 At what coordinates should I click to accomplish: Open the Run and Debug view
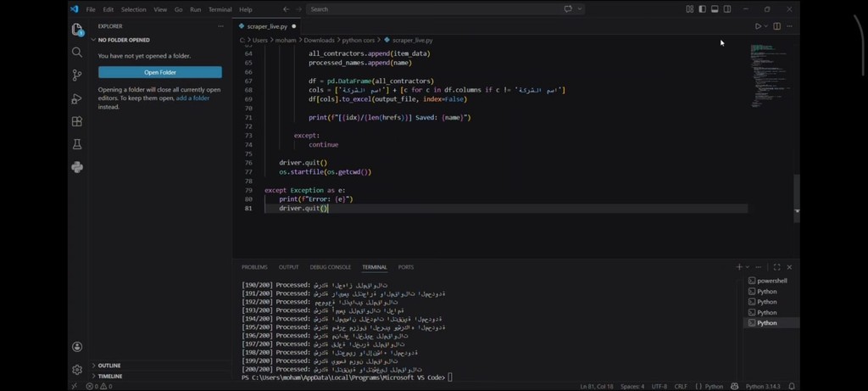77,98
